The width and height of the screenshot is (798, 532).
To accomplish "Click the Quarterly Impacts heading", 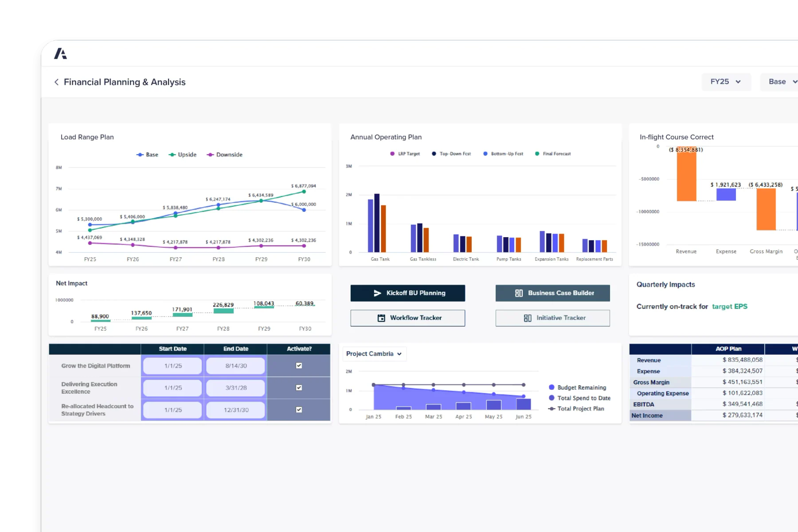I will (x=666, y=285).
